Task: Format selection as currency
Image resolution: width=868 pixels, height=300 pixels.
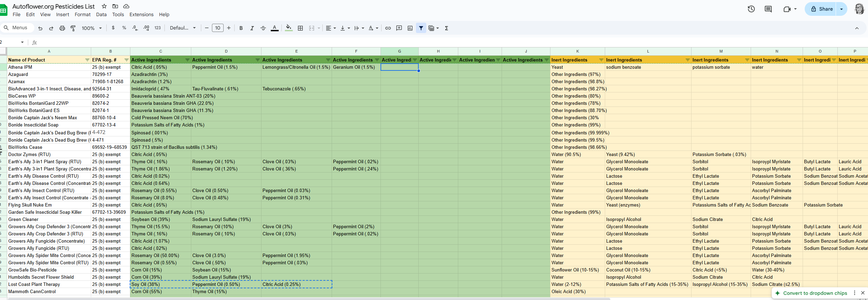Action: pos(113,28)
